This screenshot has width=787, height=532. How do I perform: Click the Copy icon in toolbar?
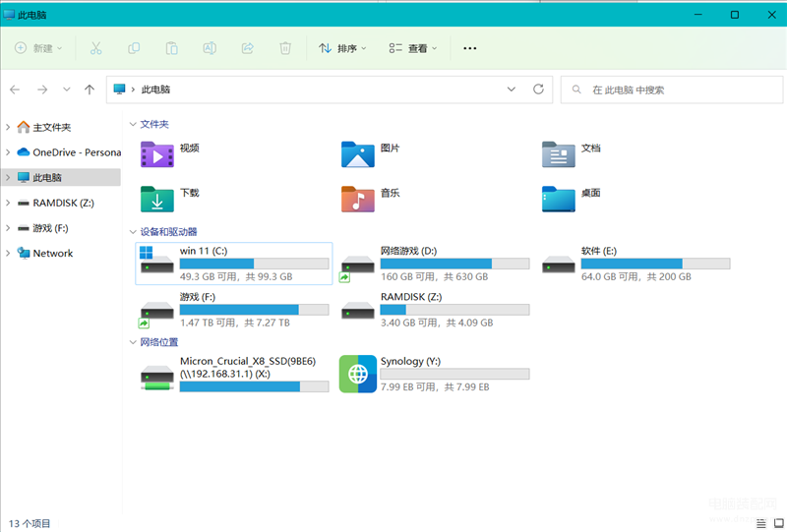coord(134,48)
